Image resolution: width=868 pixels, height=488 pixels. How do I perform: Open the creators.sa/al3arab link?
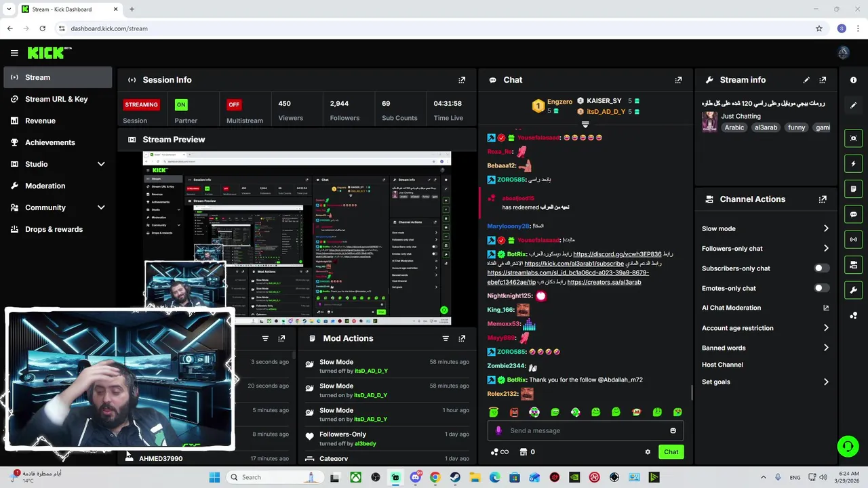pyautogui.click(x=604, y=282)
